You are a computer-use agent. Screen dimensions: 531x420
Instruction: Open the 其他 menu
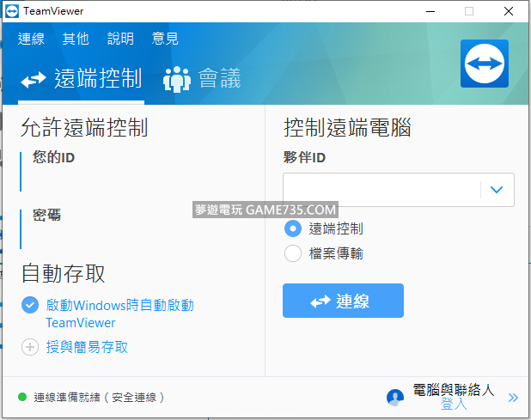pyautogui.click(x=76, y=39)
